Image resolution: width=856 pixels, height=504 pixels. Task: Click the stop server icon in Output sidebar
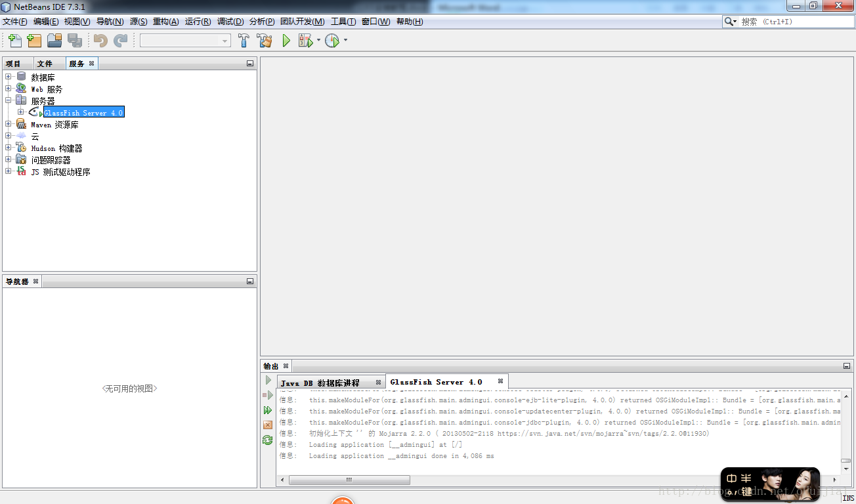[268, 395]
